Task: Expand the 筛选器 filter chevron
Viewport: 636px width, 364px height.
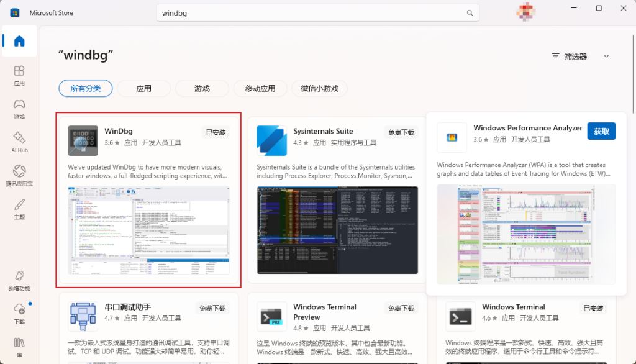Action: point(606,57)
